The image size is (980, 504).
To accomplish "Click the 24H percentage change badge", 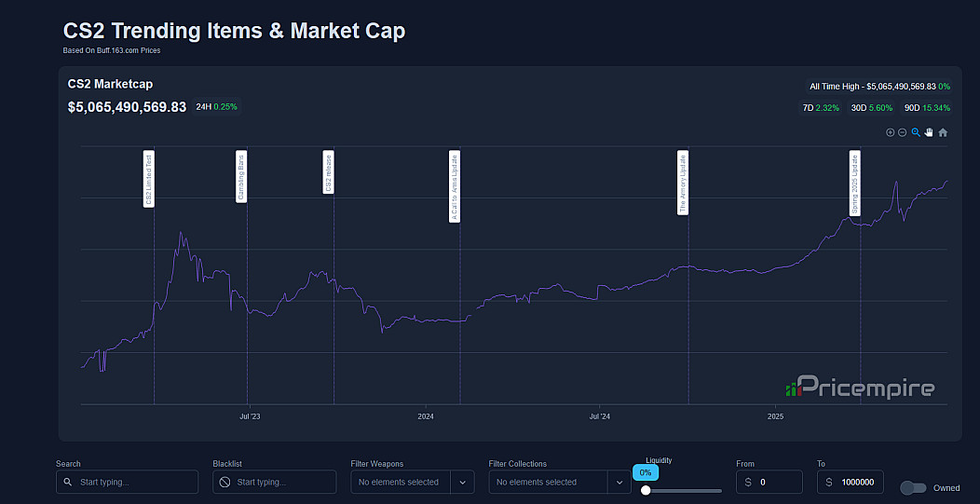I will point(216,107).
